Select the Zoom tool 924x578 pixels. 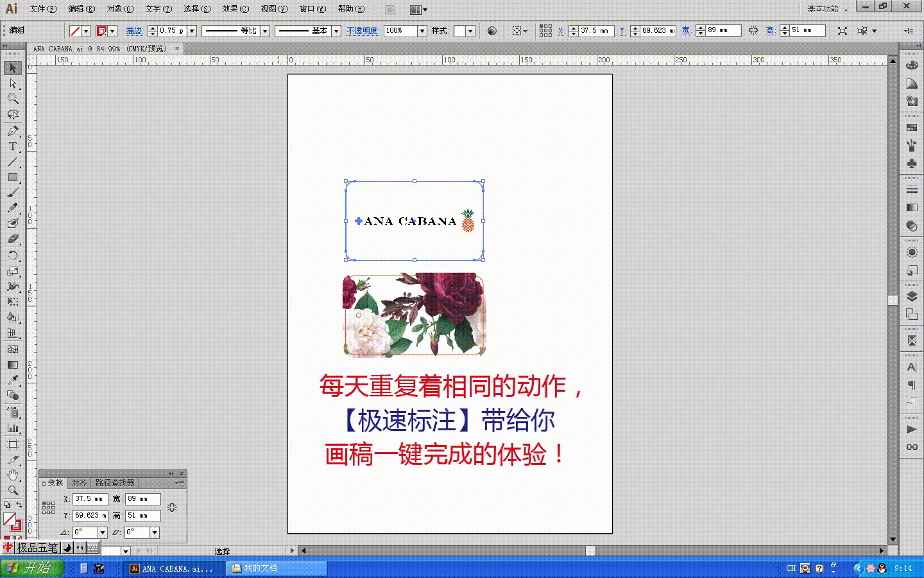coord(13,491)
